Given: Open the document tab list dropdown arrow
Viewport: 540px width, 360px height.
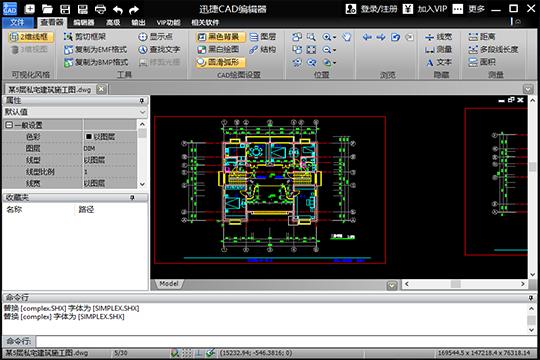Looking at the screenshot, I should 528,89.
